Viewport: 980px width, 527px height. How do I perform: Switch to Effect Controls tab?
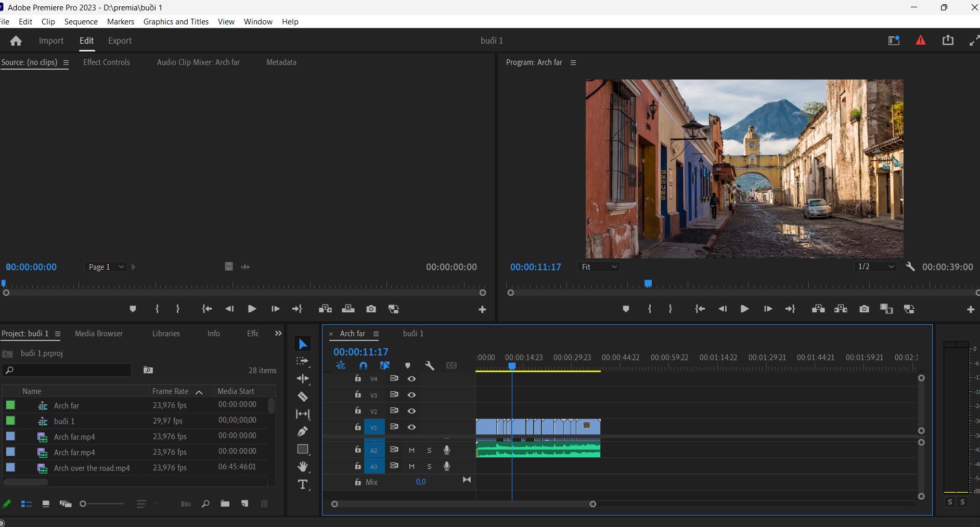pos(107,62)
